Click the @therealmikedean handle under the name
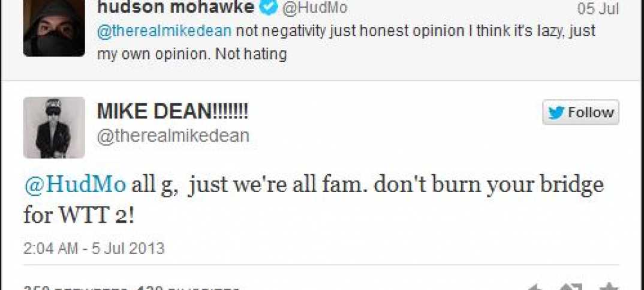This screenshot has width=644, height=290. click(x=173, y=135)
